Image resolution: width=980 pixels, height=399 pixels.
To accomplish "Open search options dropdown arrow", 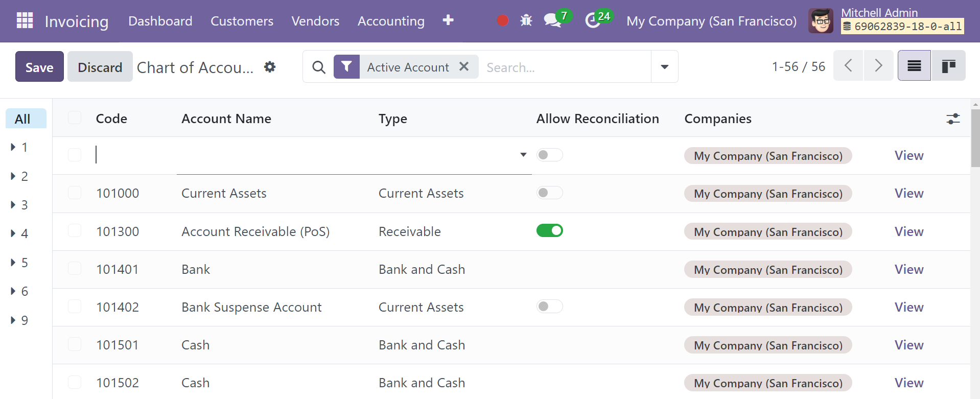I will 664,66.
